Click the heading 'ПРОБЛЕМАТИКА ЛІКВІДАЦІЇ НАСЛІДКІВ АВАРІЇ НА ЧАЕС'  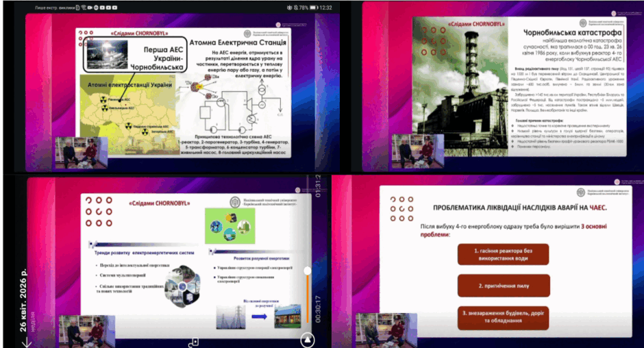click(x=519, y=208)
